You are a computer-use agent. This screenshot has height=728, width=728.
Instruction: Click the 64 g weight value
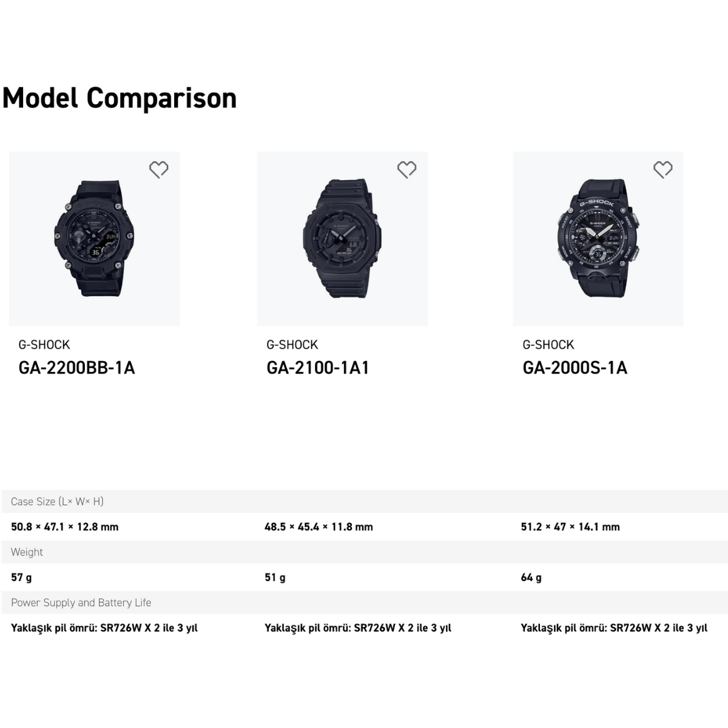point(531,578)
